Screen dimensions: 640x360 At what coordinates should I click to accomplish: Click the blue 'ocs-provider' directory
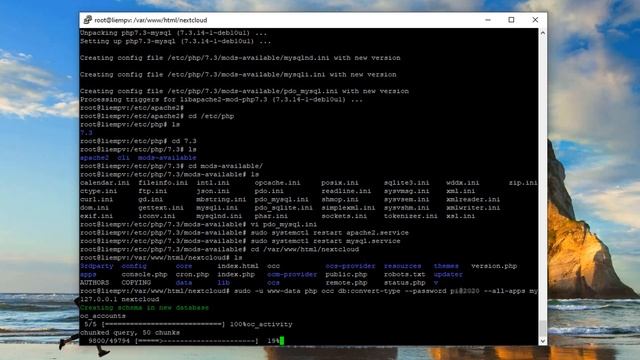350,266
